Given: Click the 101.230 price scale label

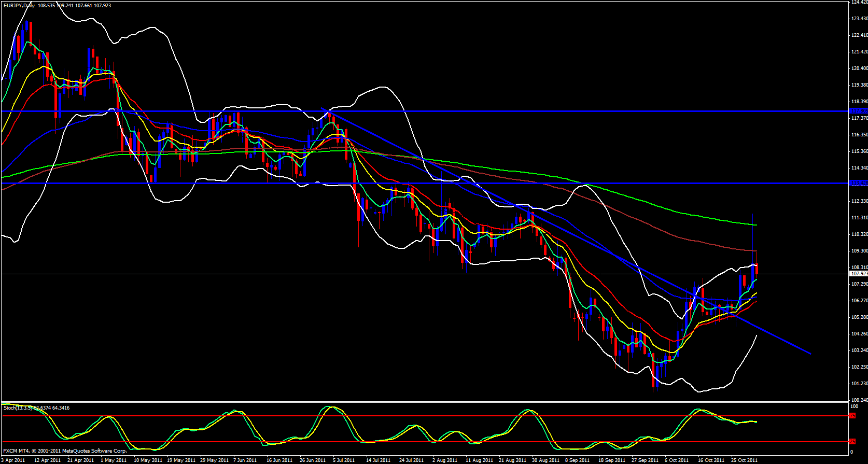Looking at the screenshot, I should [859, 384].
